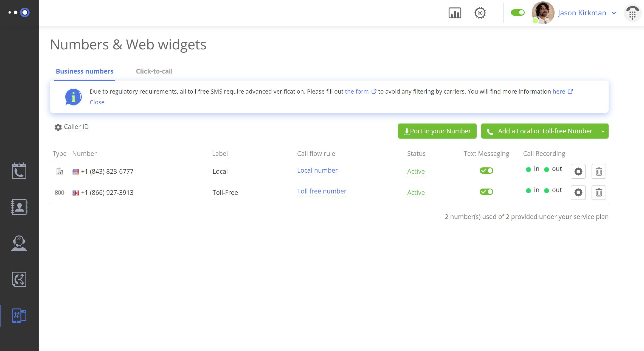The width and height of the screenshot is (644, 351).
Task: Click the local number building type icon
Action: (60, 171)
